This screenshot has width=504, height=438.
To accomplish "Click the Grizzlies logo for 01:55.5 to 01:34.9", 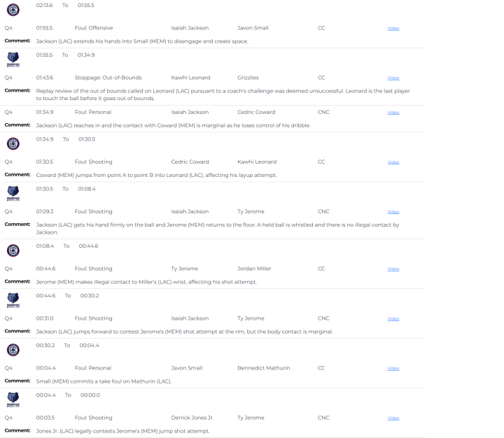I will click(x=13, y=59).
